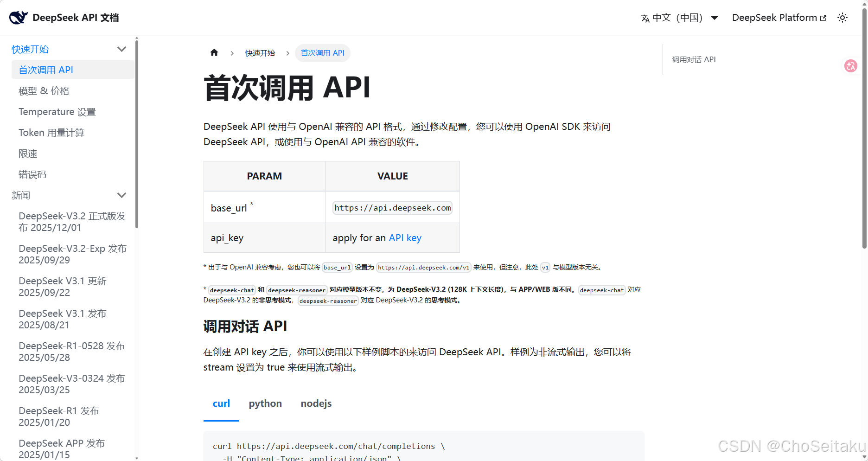Click the VALUE column header
The height and width of the screenshot is (461, 868).
(392, 176)
